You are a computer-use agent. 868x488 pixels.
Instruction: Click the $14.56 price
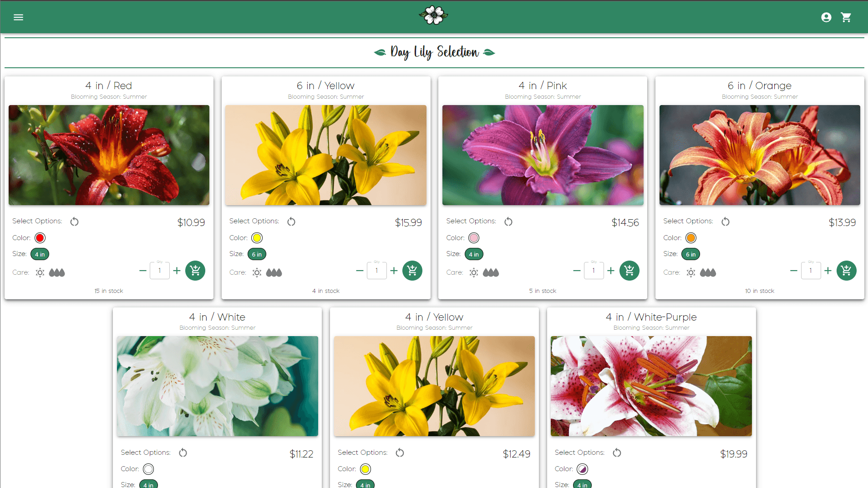pyautogui.click(x=625, y=223)
